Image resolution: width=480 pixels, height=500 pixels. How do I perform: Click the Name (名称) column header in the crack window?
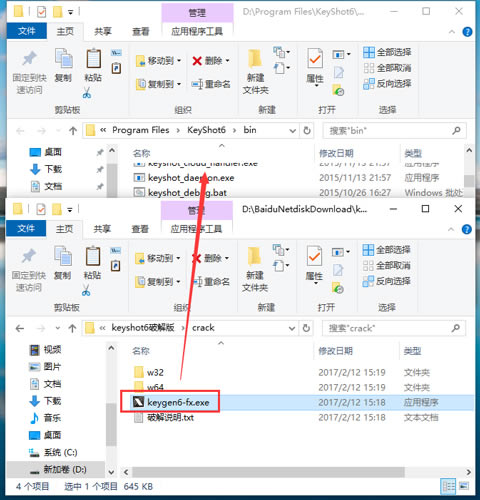[x=141, y=351]
